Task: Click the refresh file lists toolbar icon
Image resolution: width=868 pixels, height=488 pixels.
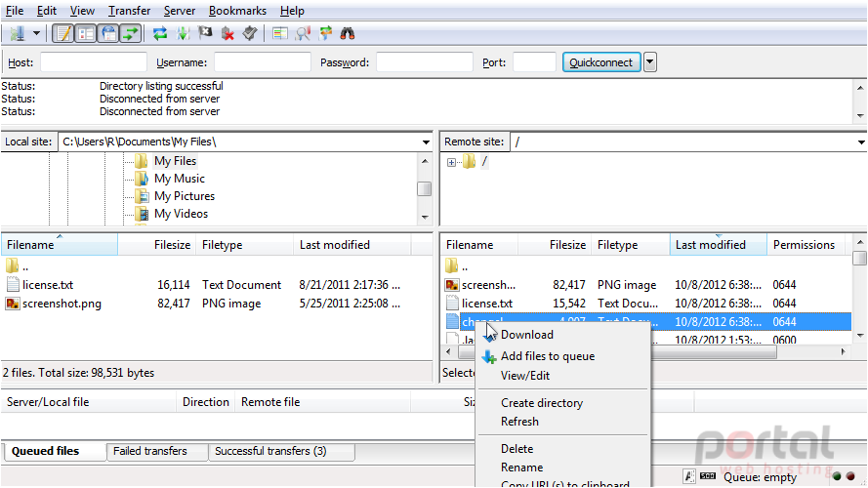Action: (160, 34)
